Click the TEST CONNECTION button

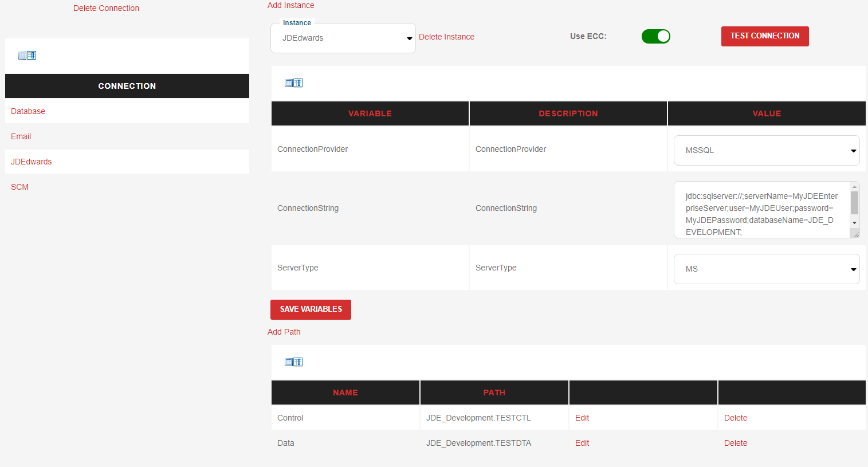click(765, 36)
